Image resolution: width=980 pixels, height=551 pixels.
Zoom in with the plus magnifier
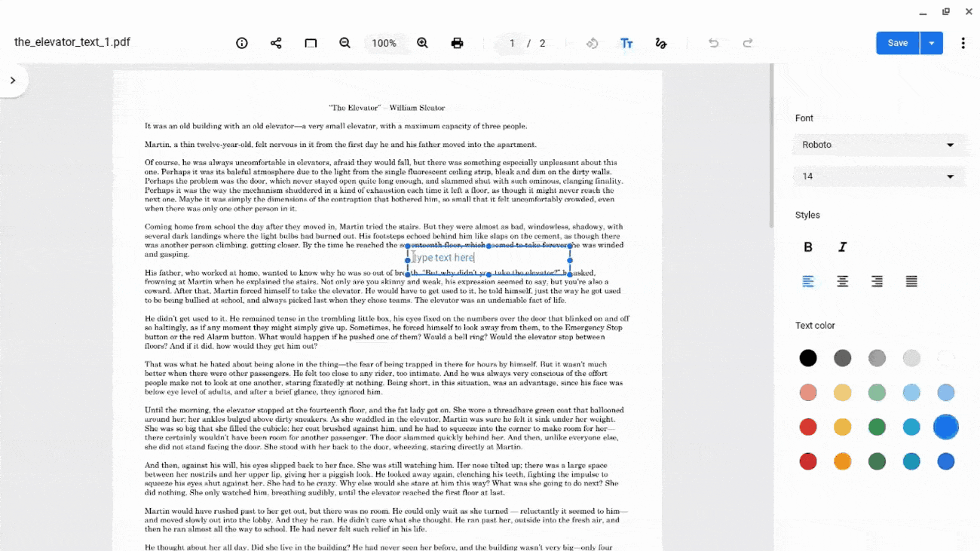click(x=423, y=43)
